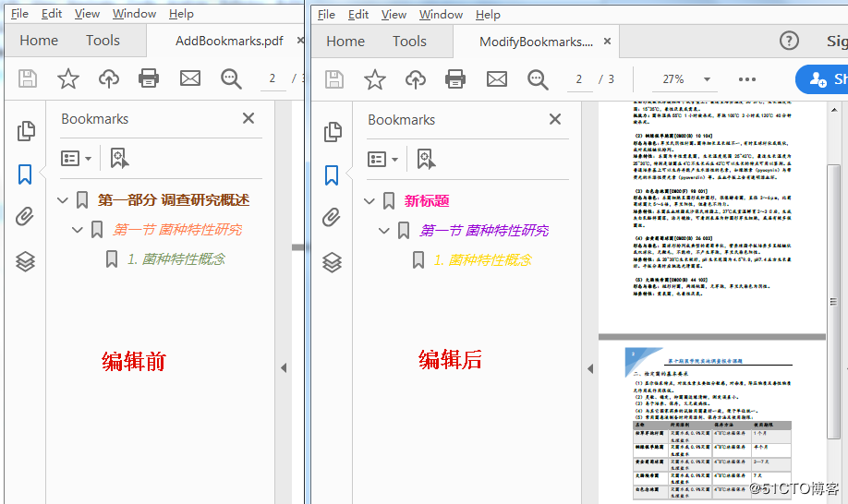Open page thumbnails panel in AddBookmarks window
The width and height of the screenshot is (848, 504).
(x=26, y=131)
